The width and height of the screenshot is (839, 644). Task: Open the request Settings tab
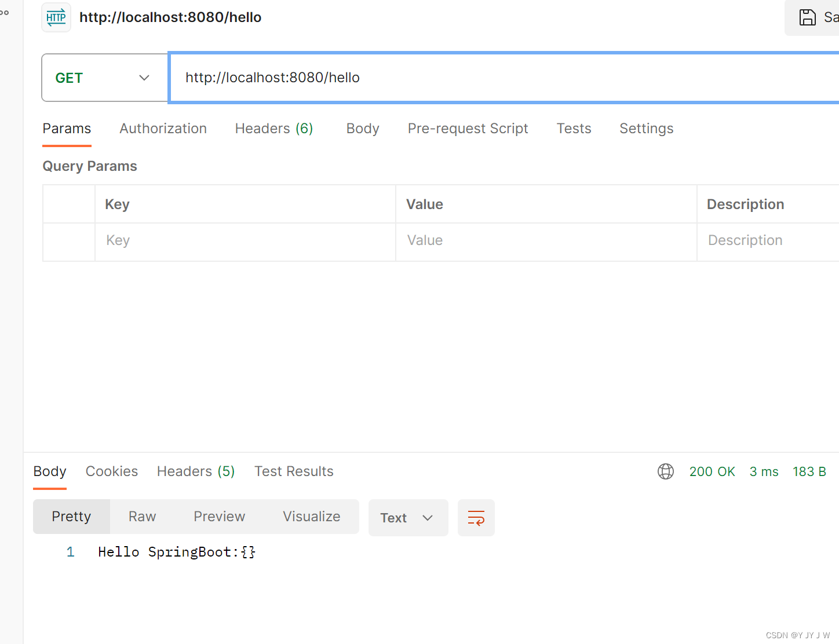point(646,129)
